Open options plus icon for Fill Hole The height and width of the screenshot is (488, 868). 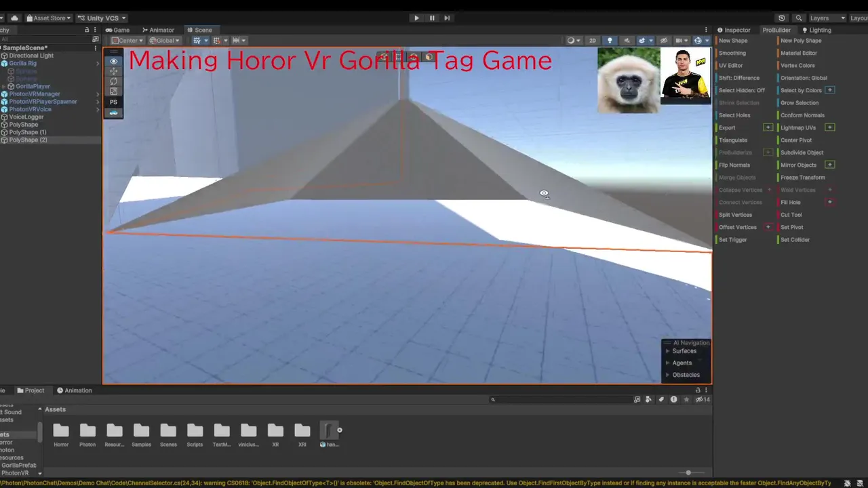[830, 202]
